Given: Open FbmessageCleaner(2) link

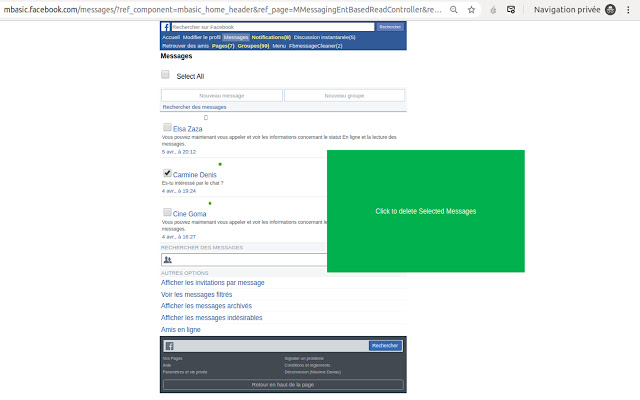Looking at the screenshot, I should coord(316,46).
